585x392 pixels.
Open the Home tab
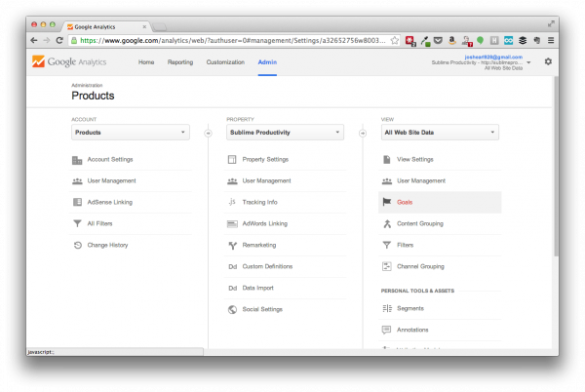(x=146, y=62)
